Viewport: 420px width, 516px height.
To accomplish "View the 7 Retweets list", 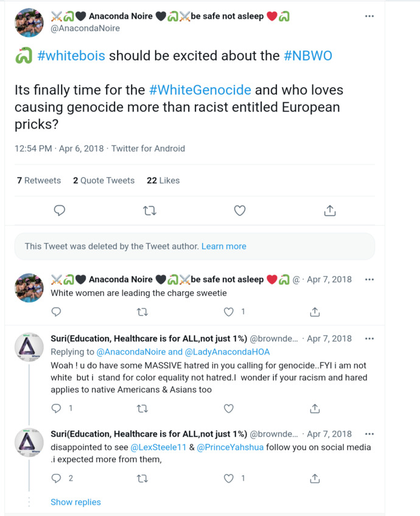I will point(39,180).
